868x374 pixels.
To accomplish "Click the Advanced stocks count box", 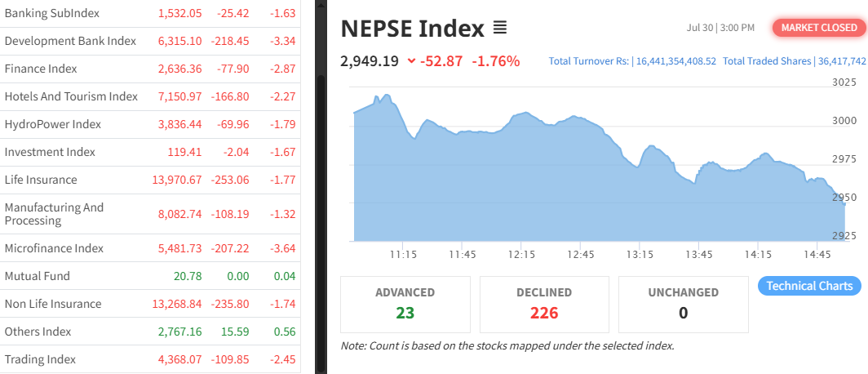I will pyautogui.click(x=405, y=304).
